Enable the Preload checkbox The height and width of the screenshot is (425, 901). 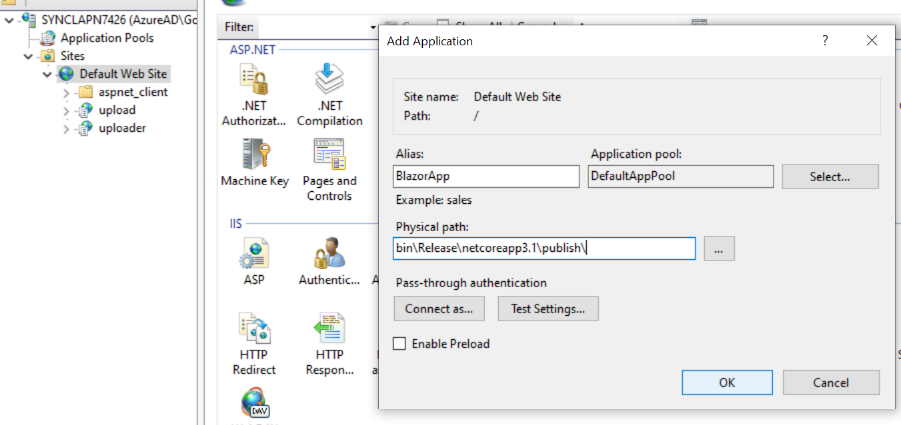[x=400, y=344]
